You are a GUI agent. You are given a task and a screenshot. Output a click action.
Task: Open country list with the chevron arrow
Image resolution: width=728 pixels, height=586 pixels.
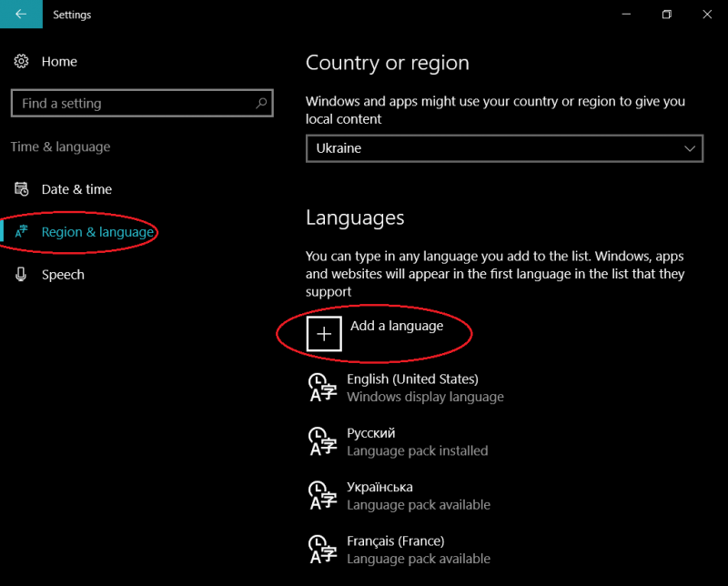coord(689,147)
